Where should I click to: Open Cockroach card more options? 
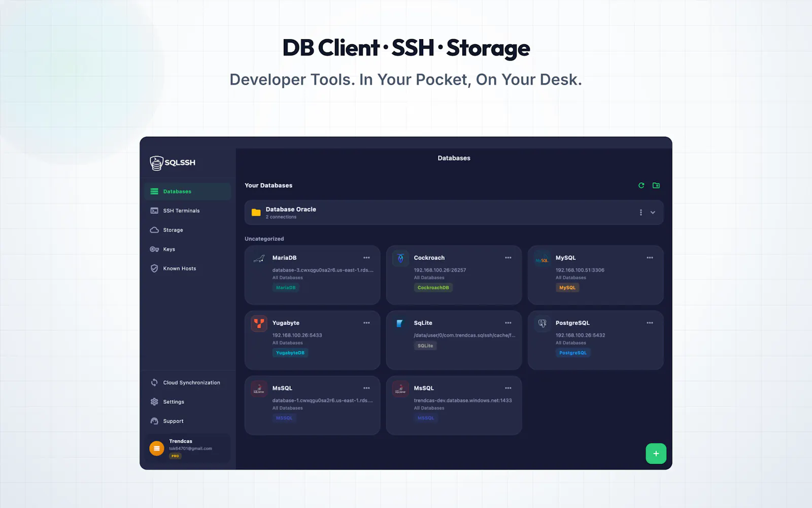tap(508, 258)
